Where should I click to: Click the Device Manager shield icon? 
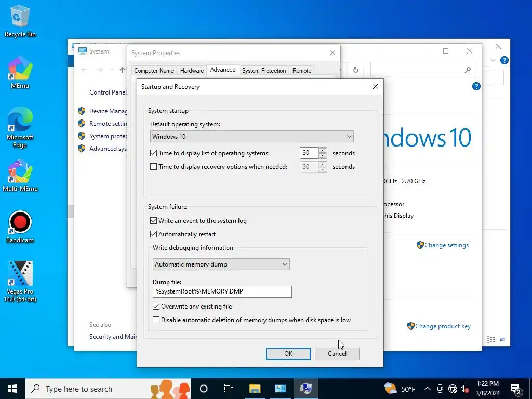pos(82,111)
